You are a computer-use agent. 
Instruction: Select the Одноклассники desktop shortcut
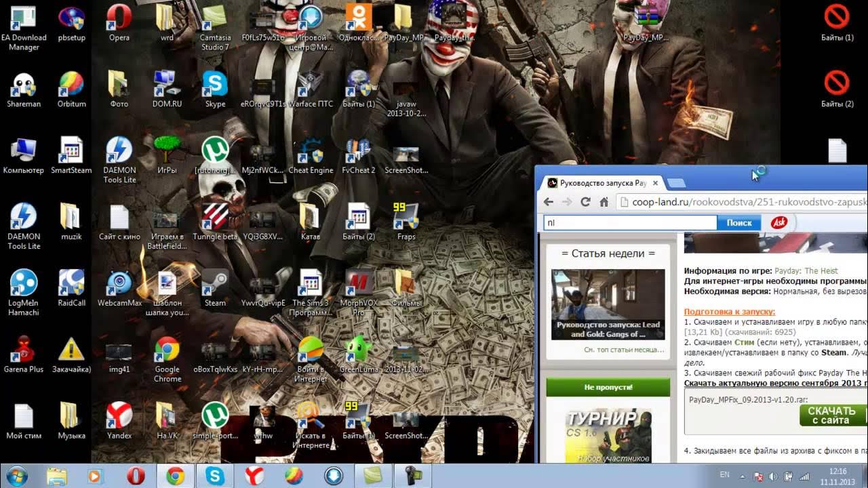click(x=358, y=24)
